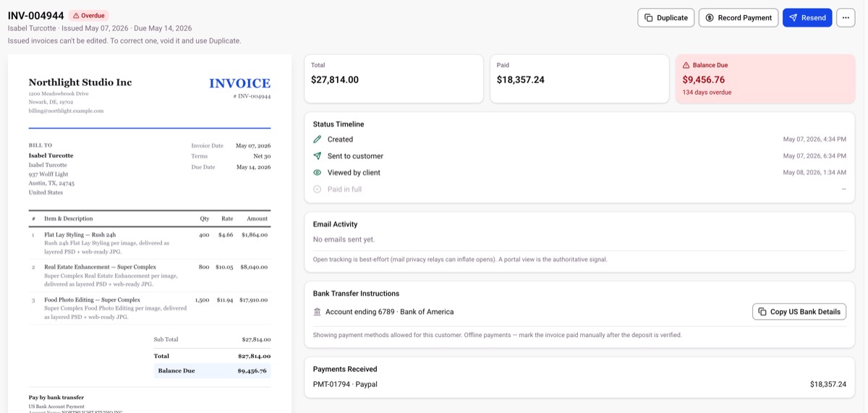Click the Amount column header
868x413 pixels.
pos(257,218)
